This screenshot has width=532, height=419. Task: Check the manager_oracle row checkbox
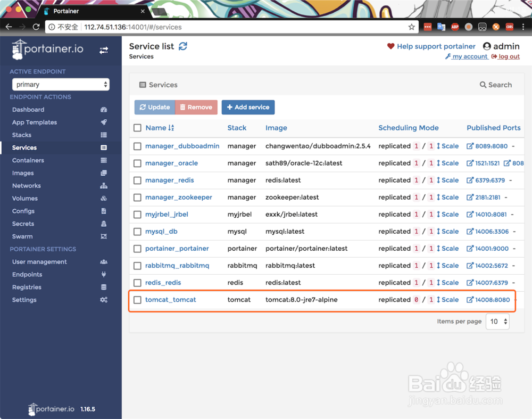[x=137, y=163]
